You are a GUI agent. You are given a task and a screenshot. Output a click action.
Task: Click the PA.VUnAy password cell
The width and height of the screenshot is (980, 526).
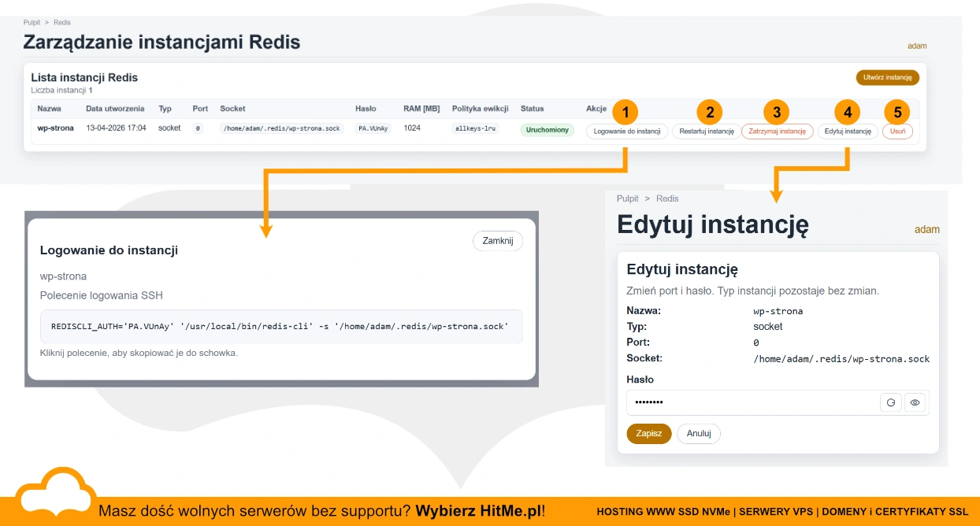point(373,128)
